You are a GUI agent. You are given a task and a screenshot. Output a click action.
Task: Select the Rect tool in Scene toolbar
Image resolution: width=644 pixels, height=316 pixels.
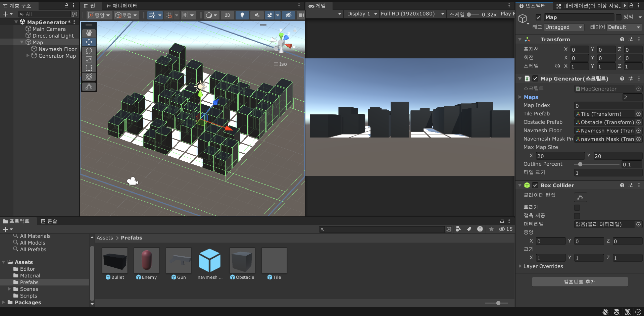pyautogui.click(x=89, y=68)
